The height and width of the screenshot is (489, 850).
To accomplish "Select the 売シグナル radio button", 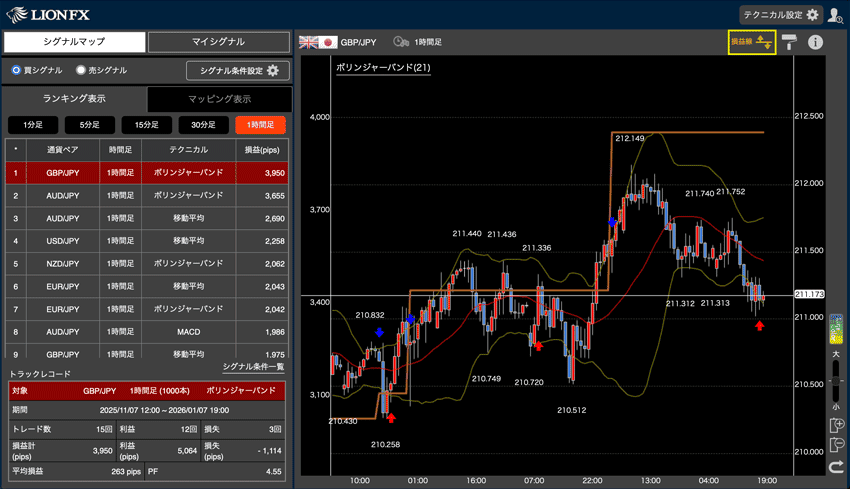I will [82, 70].
